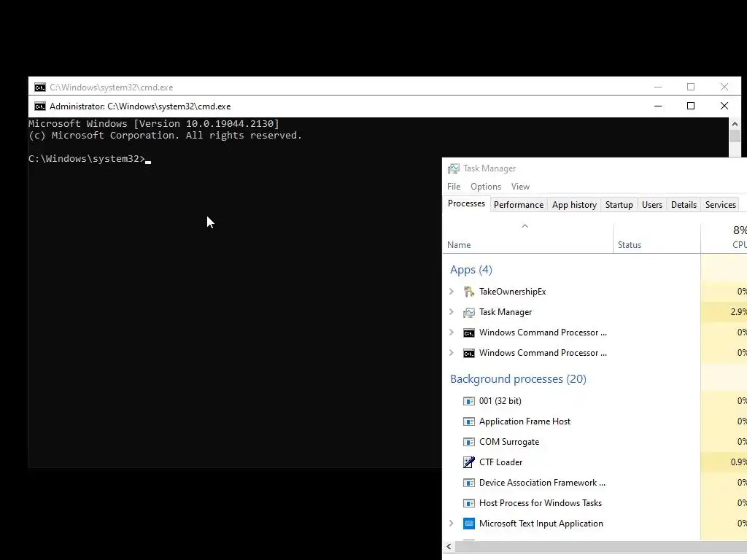Click the TakeOwnershipEx app icon
Viewport: 747px width, 560px height.
(469, 292)
